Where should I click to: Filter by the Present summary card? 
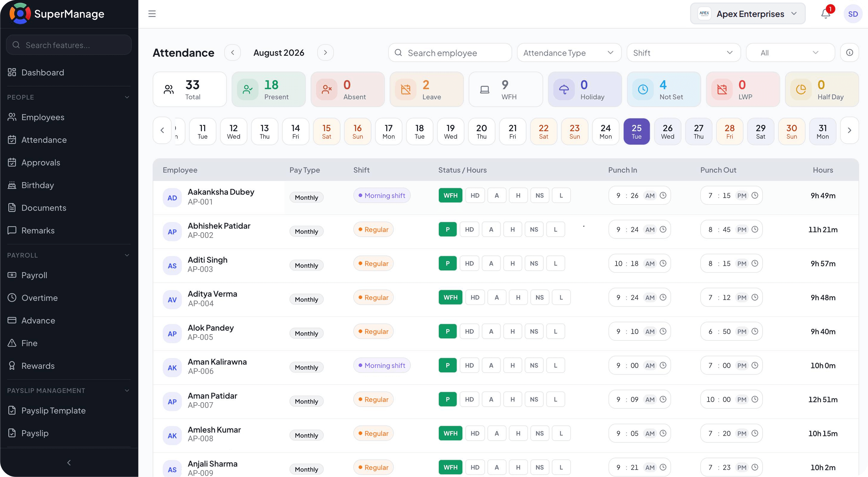(269, 89)
